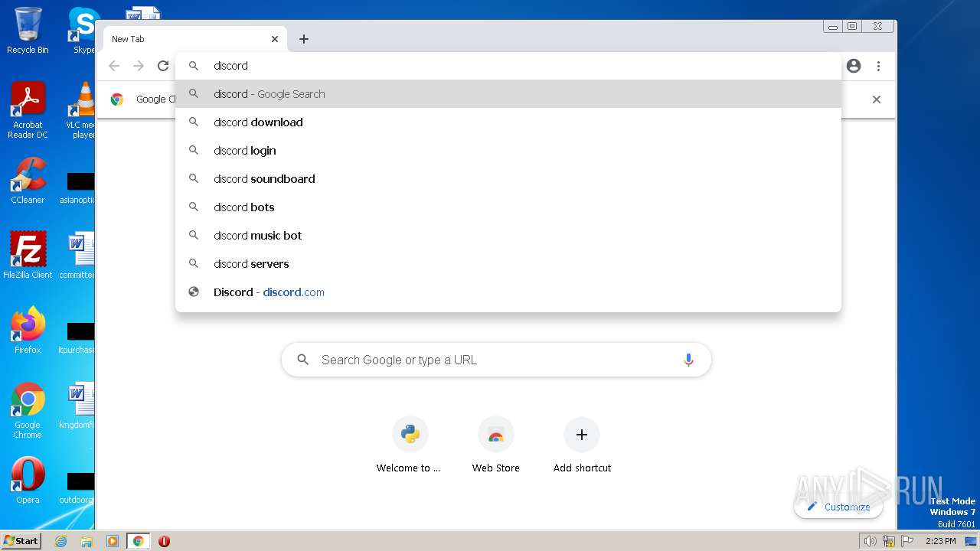
Task: Open the FileZilla Client desktop shortcut
Action: 28,256
